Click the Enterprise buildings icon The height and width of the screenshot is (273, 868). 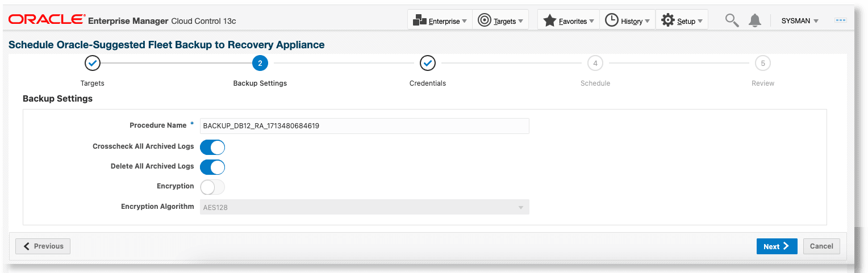[x=420, y=20]
